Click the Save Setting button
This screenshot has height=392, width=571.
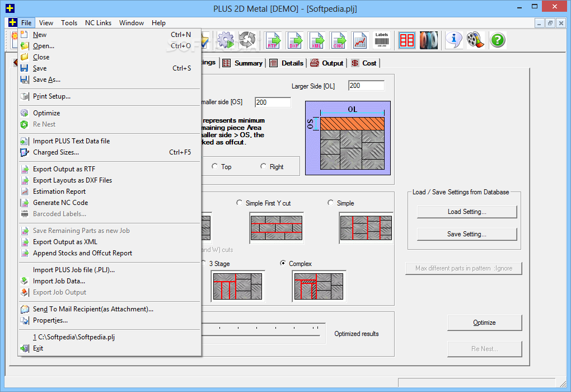tap(467, 234)
